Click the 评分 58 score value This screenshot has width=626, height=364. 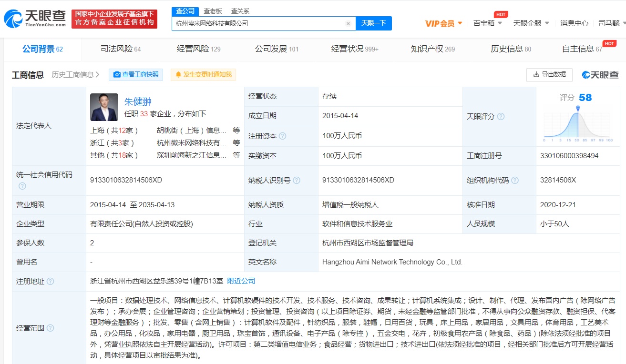575,98
